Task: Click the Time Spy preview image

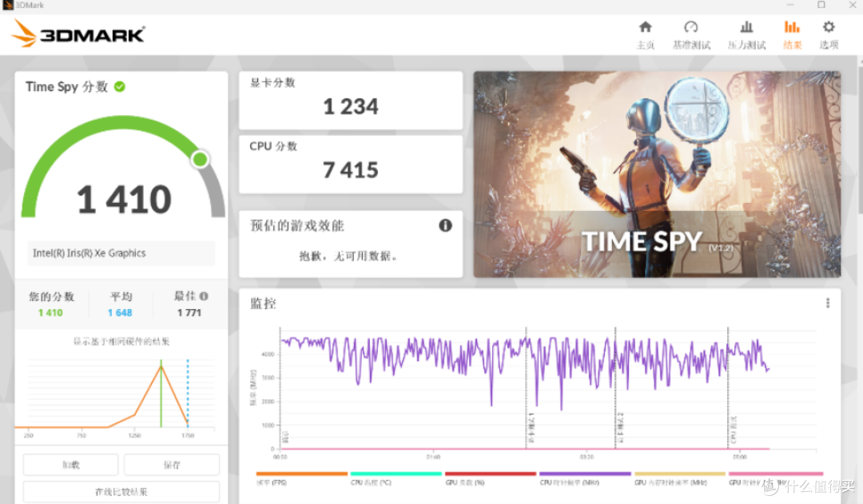Action: [656, 174]
